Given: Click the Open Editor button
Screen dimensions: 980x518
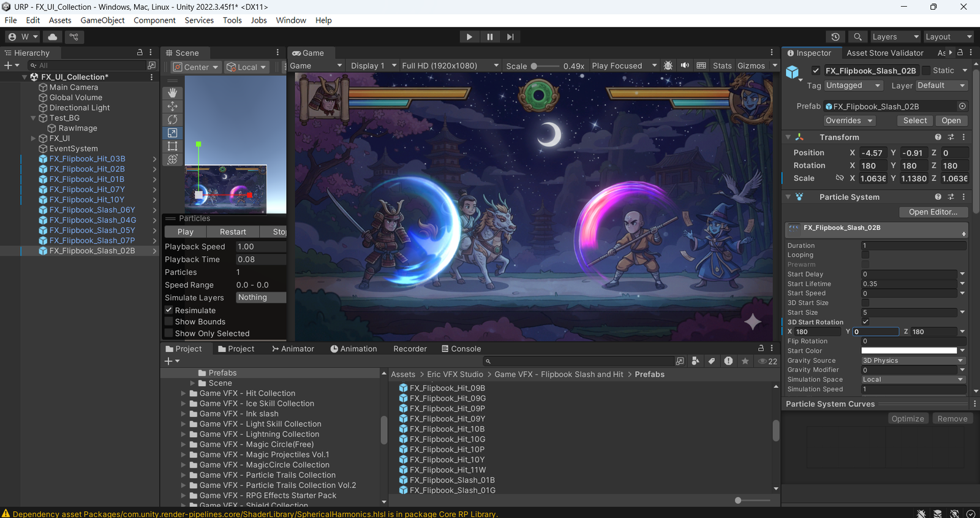Looking at the screenshot, I should [x=932, y=212].
